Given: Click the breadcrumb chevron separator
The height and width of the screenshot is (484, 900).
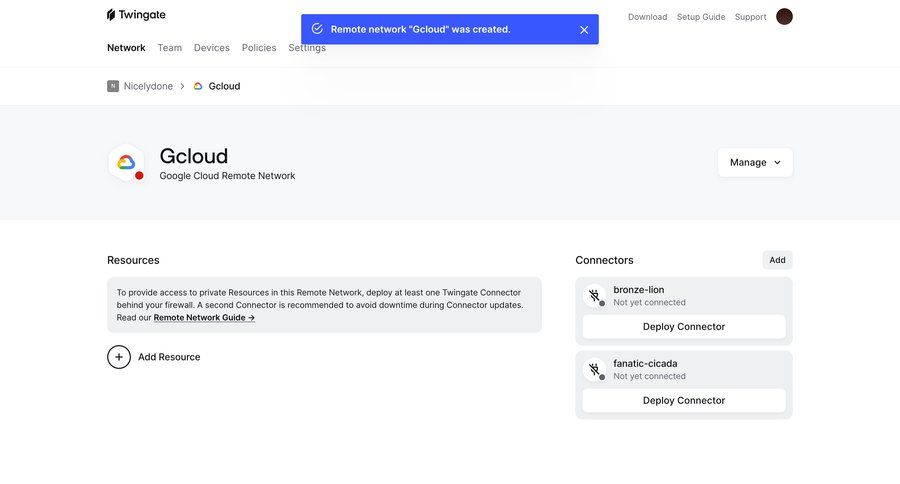Looking at the screenshot, I should tap(182, 86).
